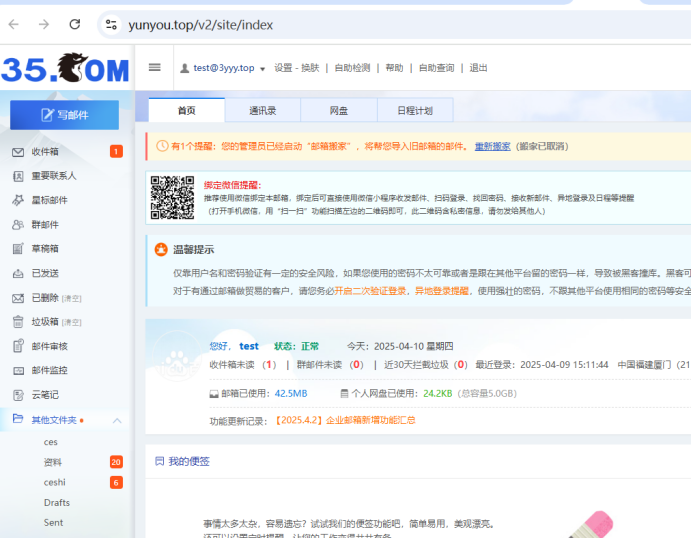The height and width of the screenshot is (539, 692).
Task: Open 云笔记 cloud notes
Action: (x=45, y=395)
